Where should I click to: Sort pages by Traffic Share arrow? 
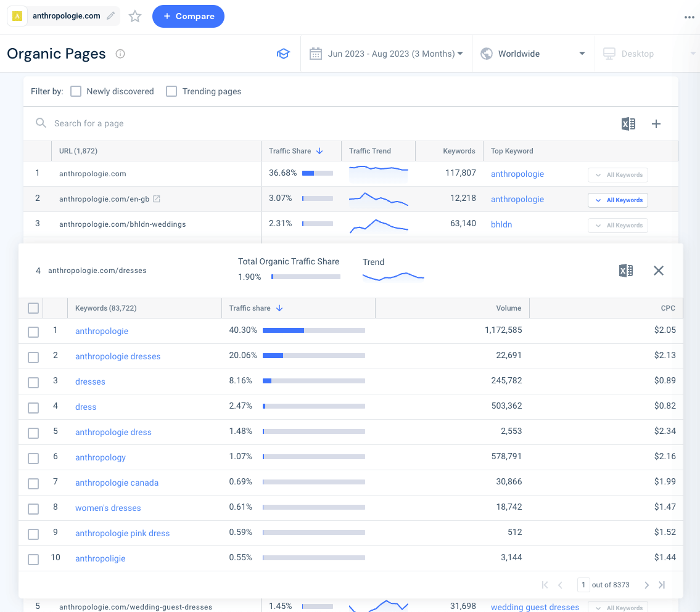click(x=319, y=151)
